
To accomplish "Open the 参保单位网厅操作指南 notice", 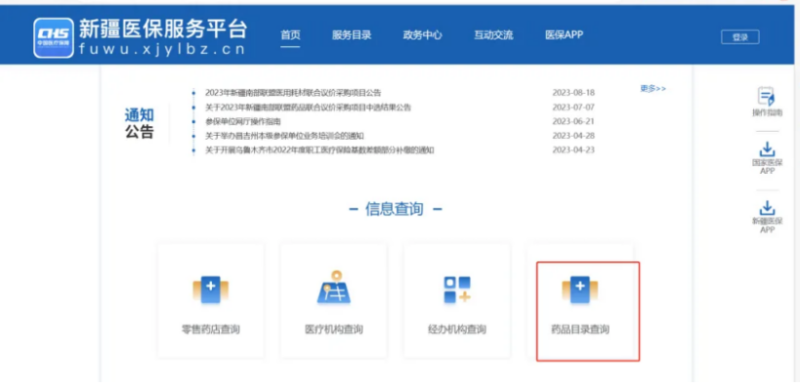I will coord(243,122).
